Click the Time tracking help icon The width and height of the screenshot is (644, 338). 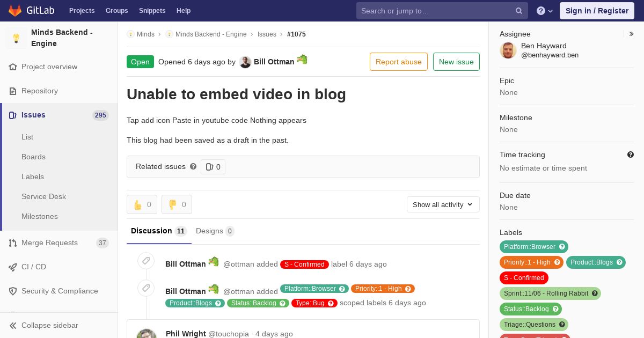coord(631,155)
